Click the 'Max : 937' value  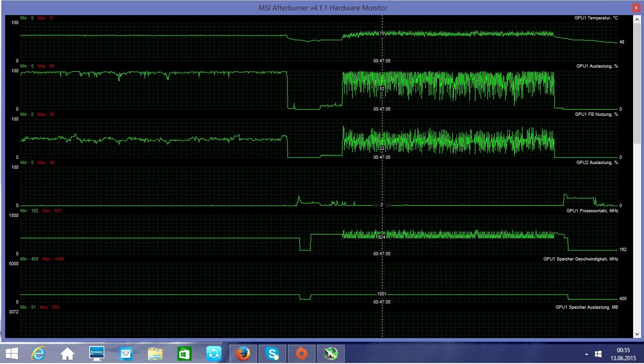pyautogui.click(x=52, y=211)
